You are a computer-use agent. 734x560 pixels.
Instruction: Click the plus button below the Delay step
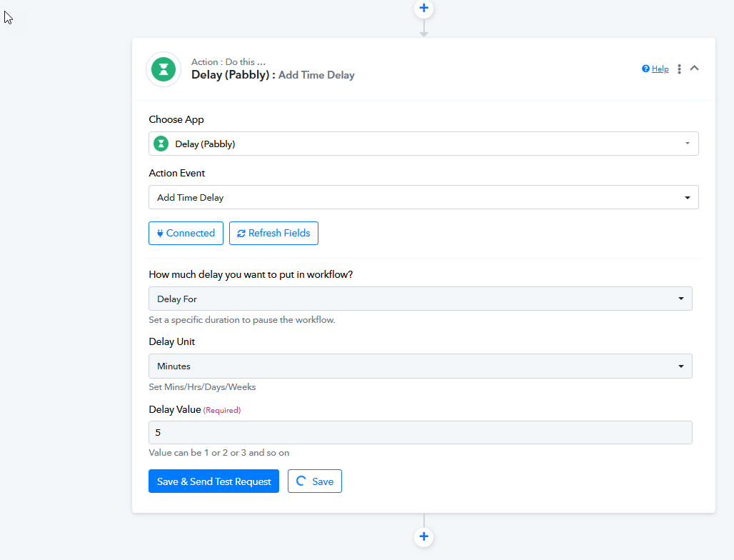[x=423, y=536]
